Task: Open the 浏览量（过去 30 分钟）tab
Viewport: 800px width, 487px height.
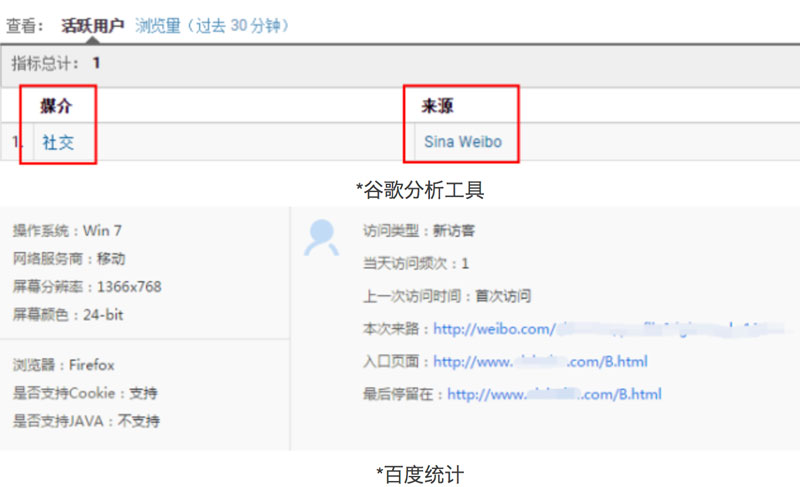Action: tap(212, 25)
